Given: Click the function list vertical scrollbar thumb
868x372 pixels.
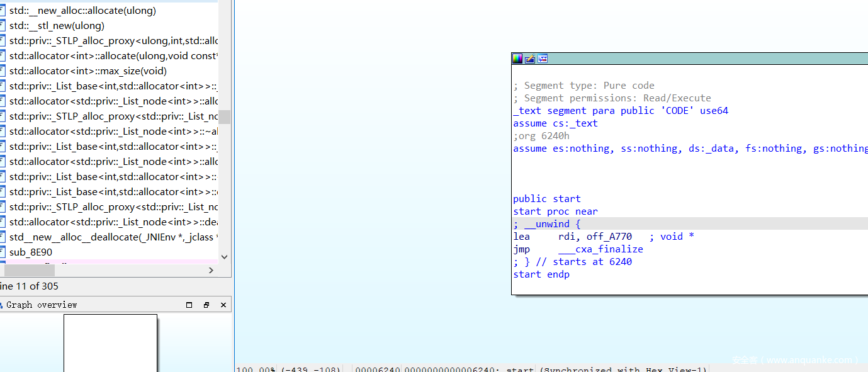Looking at the screenshot, I should pos(225,117).
